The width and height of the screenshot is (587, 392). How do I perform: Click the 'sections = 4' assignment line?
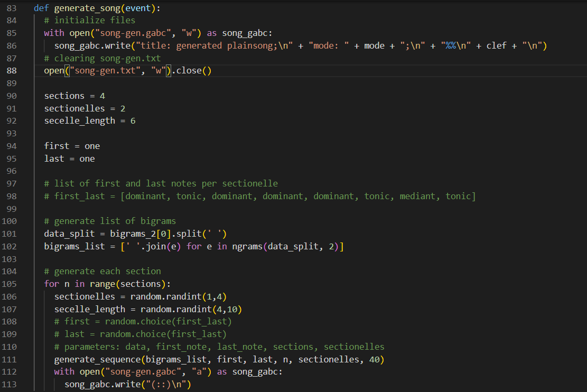(x=74, y=96)
